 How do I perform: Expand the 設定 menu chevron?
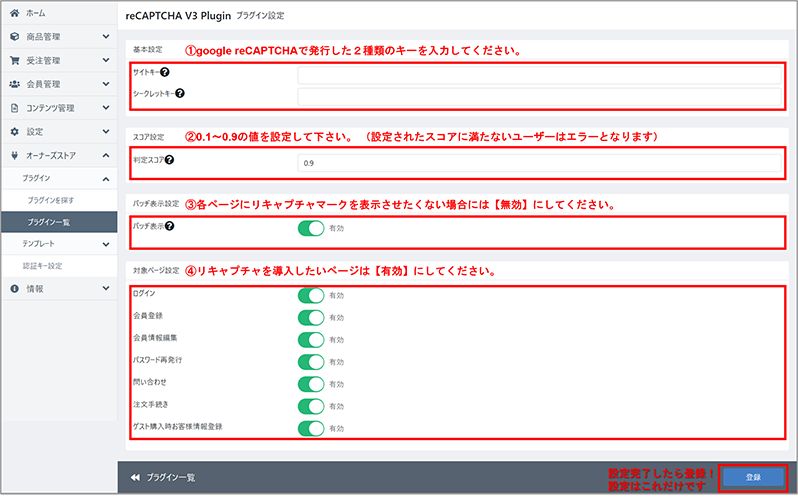106,131
